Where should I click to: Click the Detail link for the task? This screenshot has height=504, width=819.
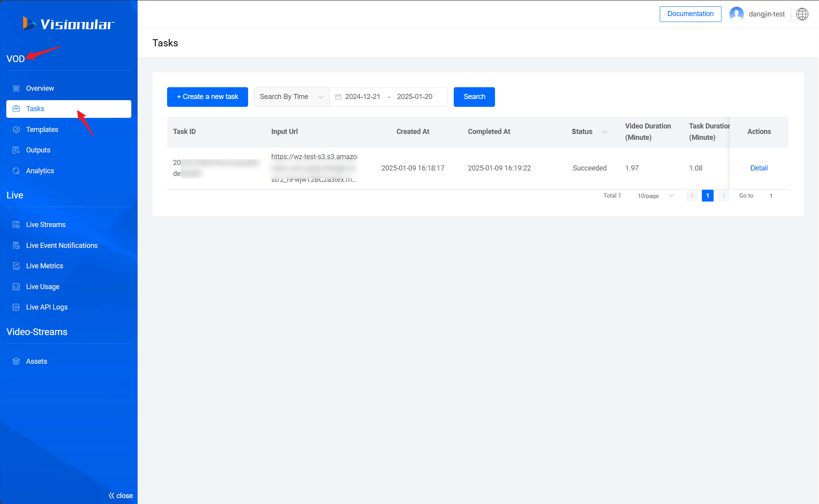tap(759, 168)
